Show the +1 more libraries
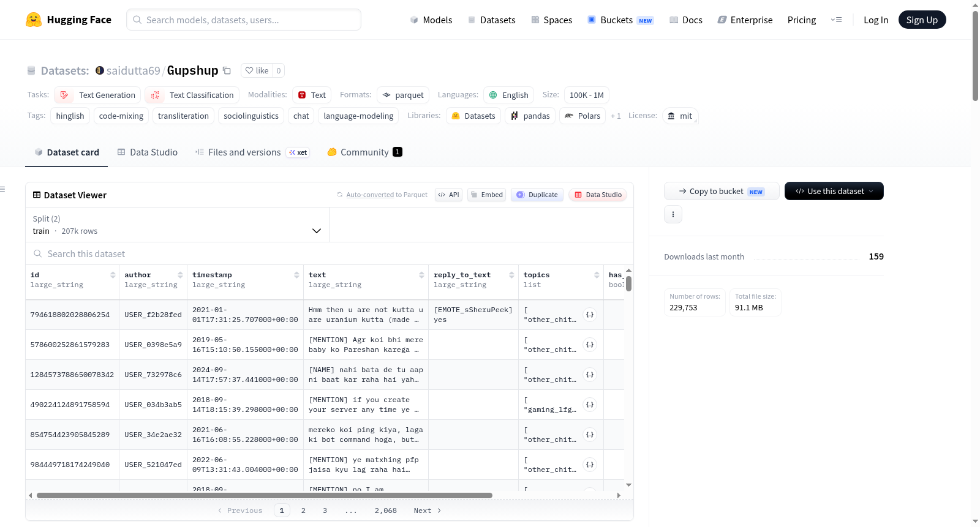980x527 pixels. (x=616, y=116)
